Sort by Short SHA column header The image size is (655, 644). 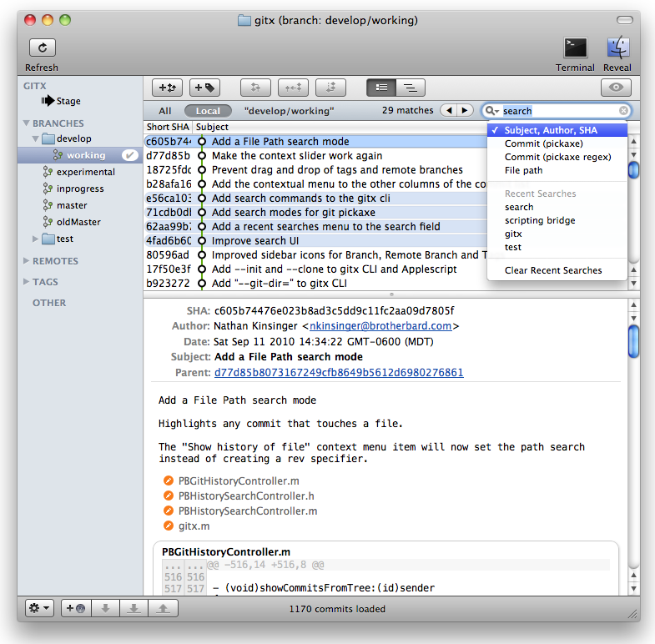pyautogui.click(x=168, y=127)
